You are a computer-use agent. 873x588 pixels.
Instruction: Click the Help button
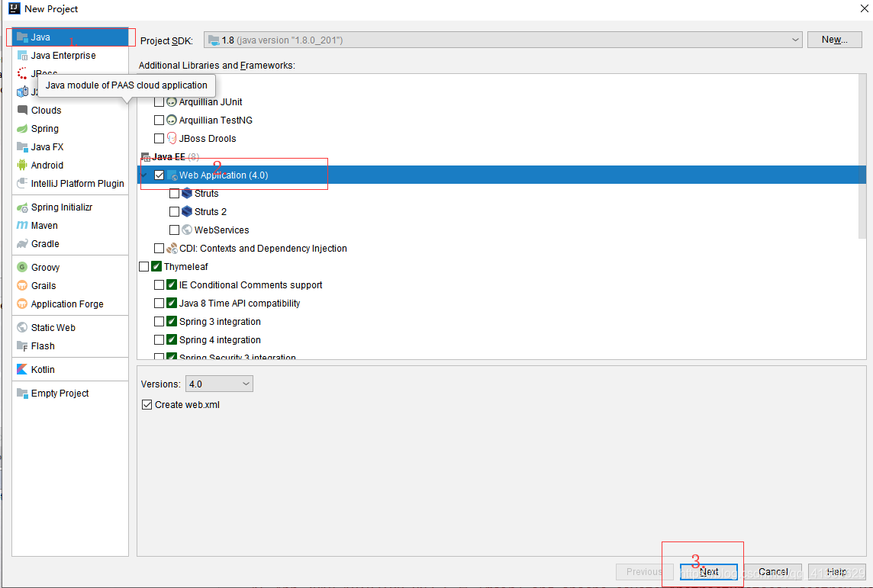click(x=836, y=572)
